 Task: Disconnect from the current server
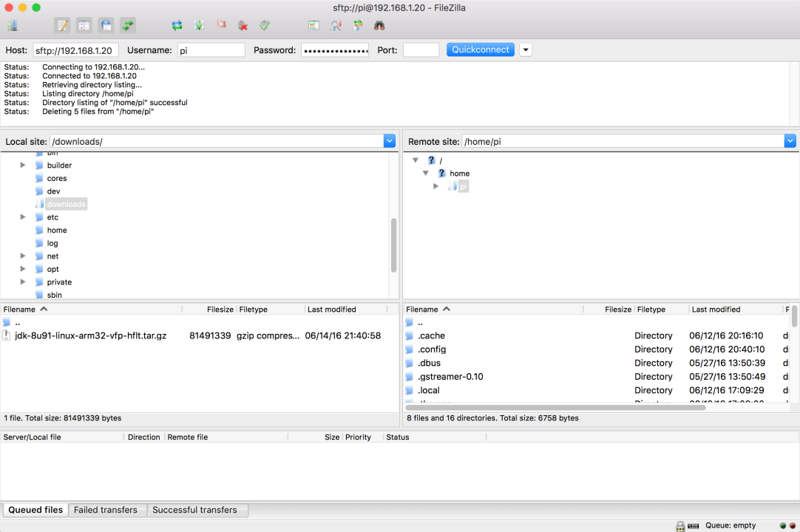pyautogui.click(x=243, y=25)
